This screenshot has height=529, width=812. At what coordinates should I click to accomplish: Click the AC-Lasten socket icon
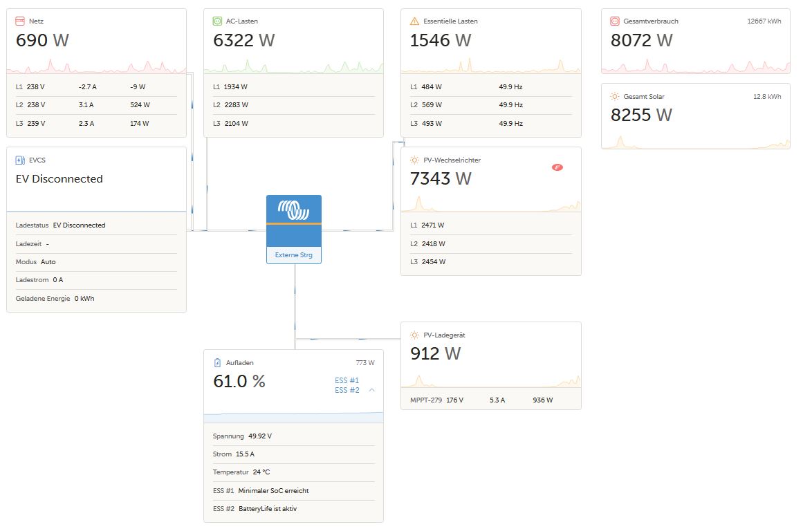(x=217, y=21)
